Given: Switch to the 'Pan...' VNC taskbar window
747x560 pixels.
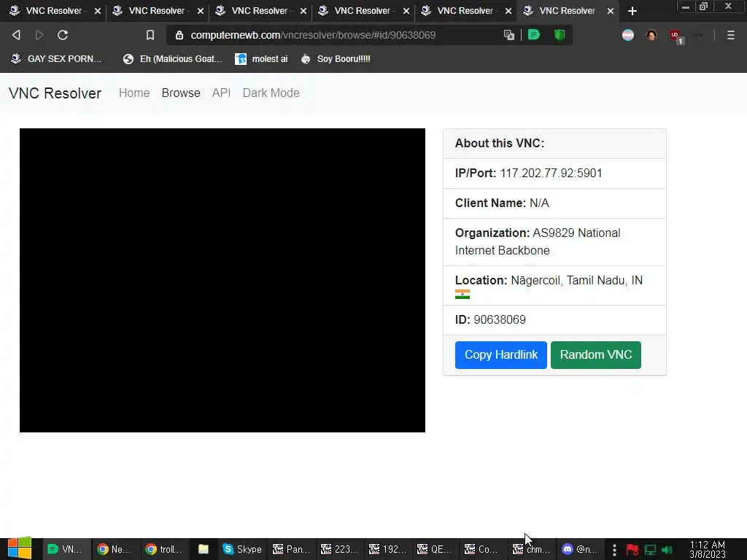Looking at the screenshot, I should click(x=291, y=549).
